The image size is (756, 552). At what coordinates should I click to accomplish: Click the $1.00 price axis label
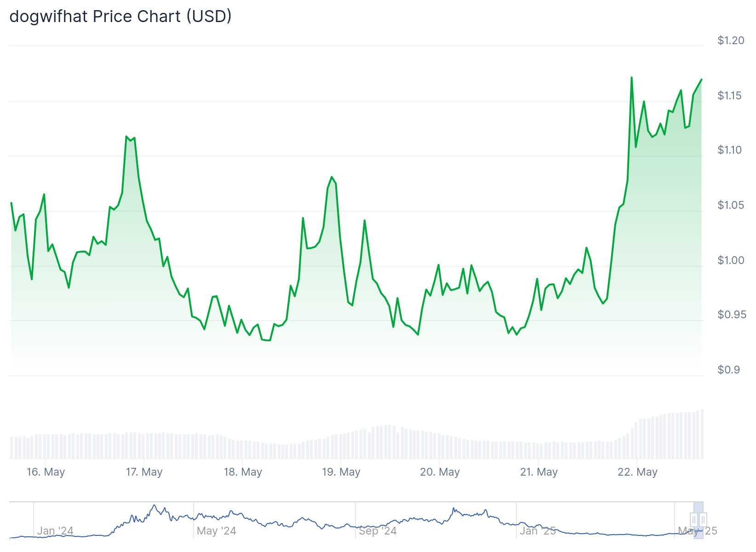[x=731, y=260]
